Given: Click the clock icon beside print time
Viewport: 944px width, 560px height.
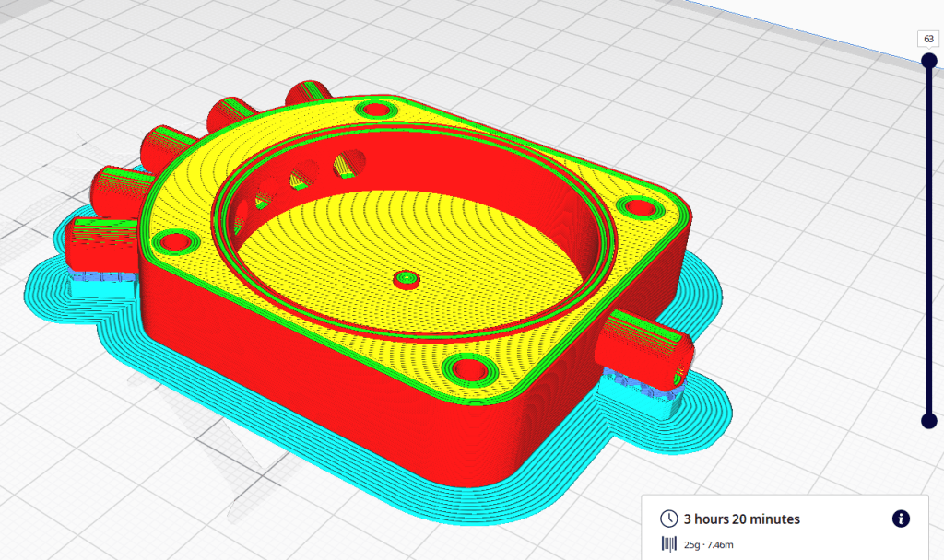Looking at the screenshot, I should (x=669, y=519).
